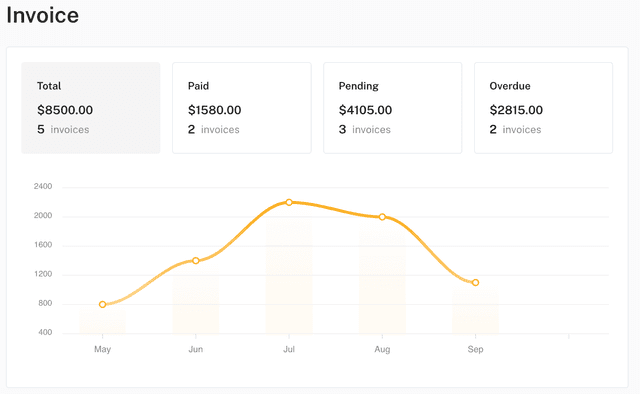Show the Overdue invoices card
The image size is (640, 394).
point(543,108)
